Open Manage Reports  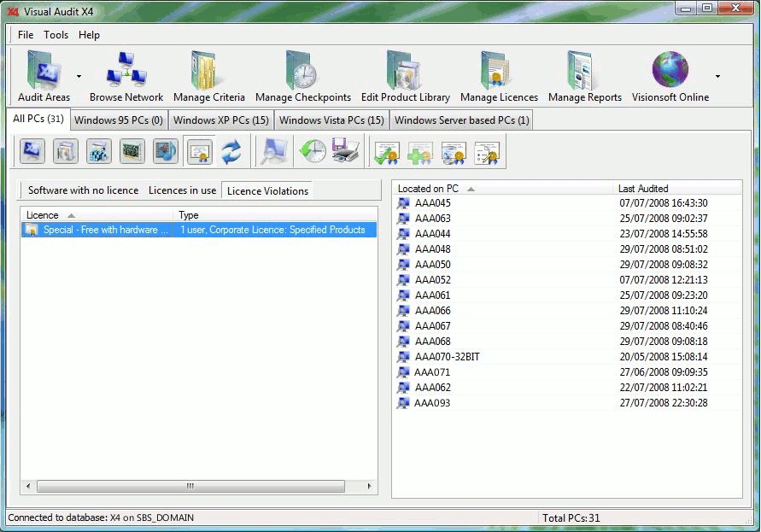tap(585, 77)
